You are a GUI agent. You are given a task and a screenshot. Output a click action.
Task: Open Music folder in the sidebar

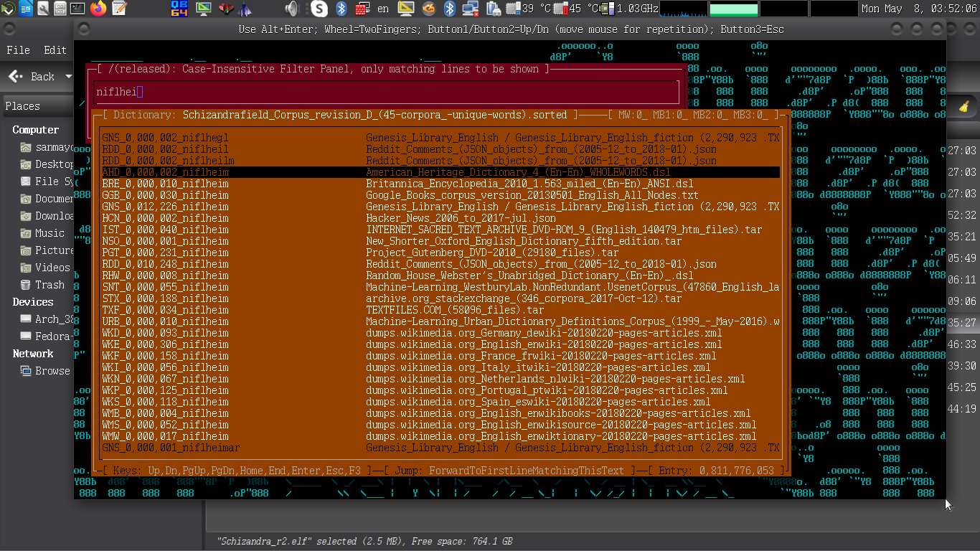coord(42,233)
